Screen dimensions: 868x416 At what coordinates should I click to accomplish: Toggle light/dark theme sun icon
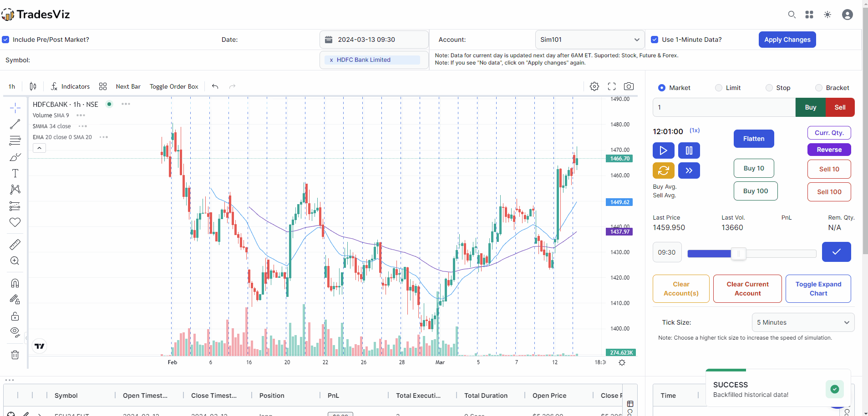[827, 15]
